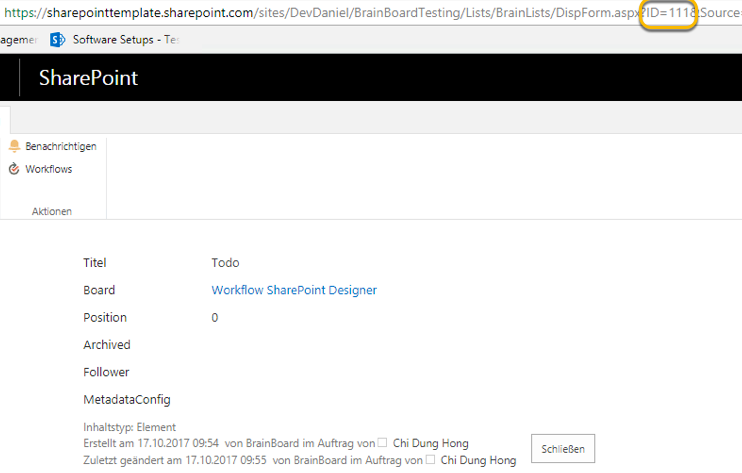Click the Follower field label
Screen dimensions: 742x473
[x=106, y=372]
